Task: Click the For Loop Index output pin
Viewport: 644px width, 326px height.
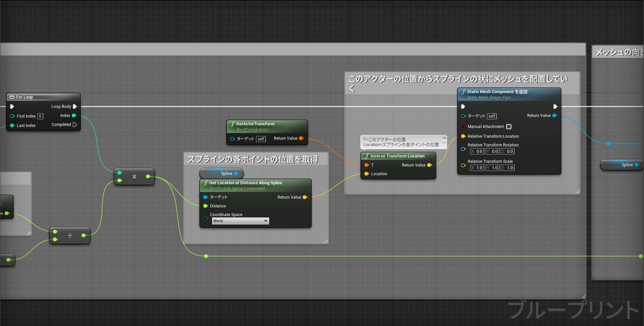Action: tap(74, 115)
